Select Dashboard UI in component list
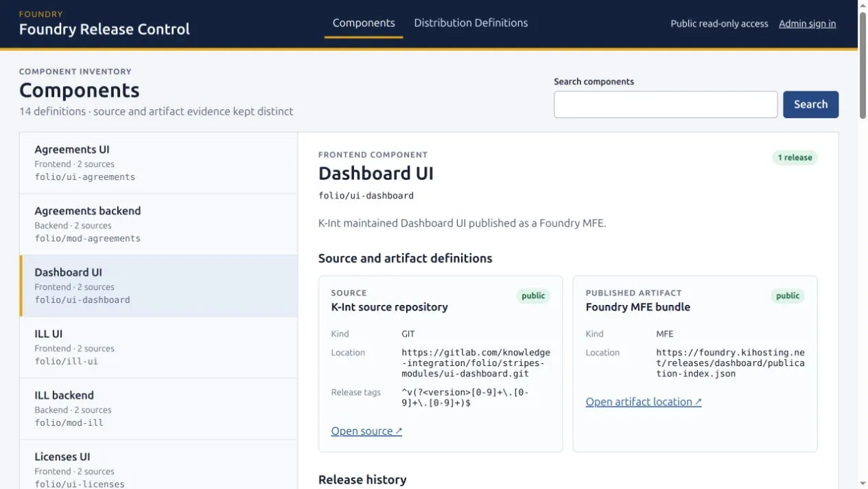The height and width of the screenshot is (489, 868). tap(159, 286)
